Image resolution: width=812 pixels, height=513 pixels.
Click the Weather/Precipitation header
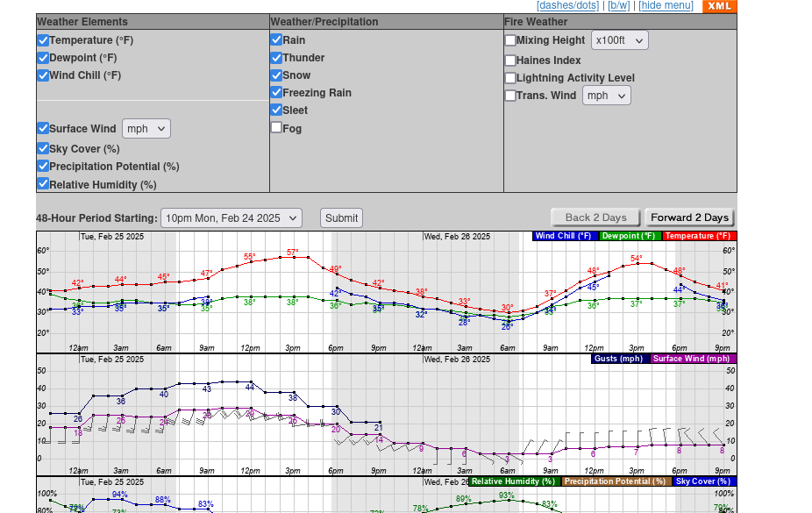click(x=324, y=22)
